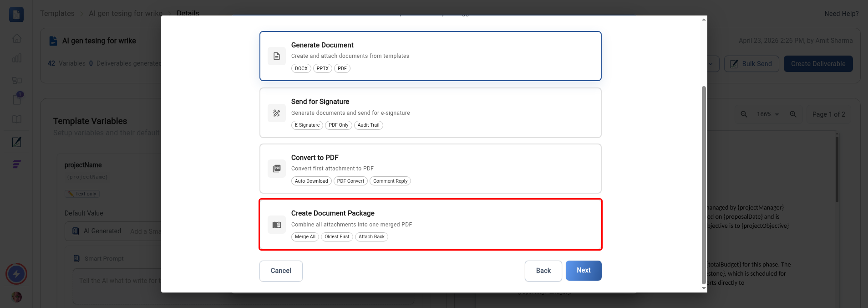
Task: Click the E-Signature tag
Action: click(307, 125)
